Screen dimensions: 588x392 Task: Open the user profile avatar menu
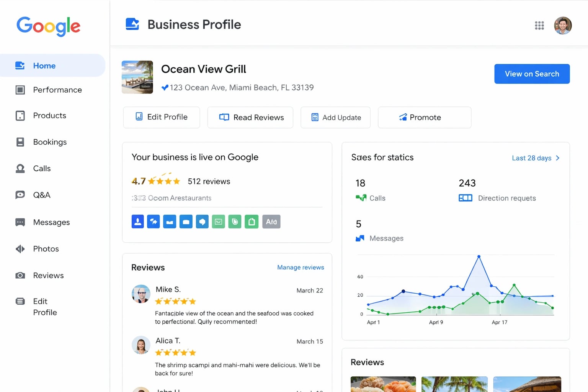point(563,25)
